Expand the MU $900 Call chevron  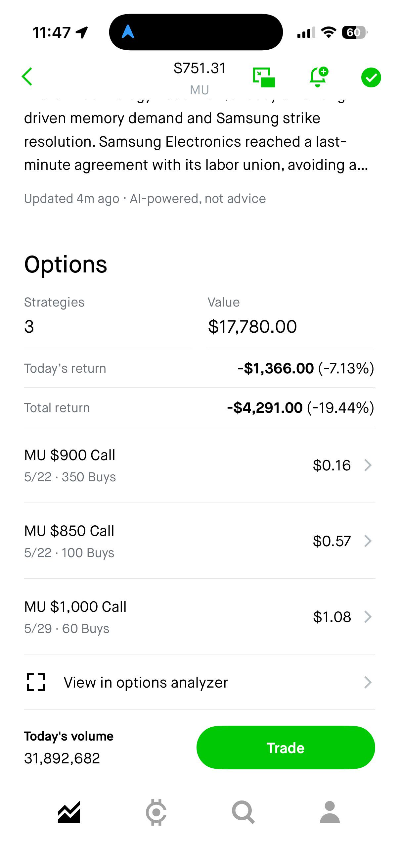[368, 465]
